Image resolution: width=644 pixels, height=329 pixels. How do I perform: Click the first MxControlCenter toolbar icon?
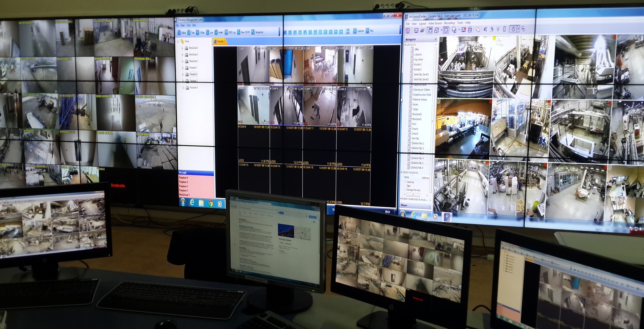pyautogui.click(x=408, y=30)
